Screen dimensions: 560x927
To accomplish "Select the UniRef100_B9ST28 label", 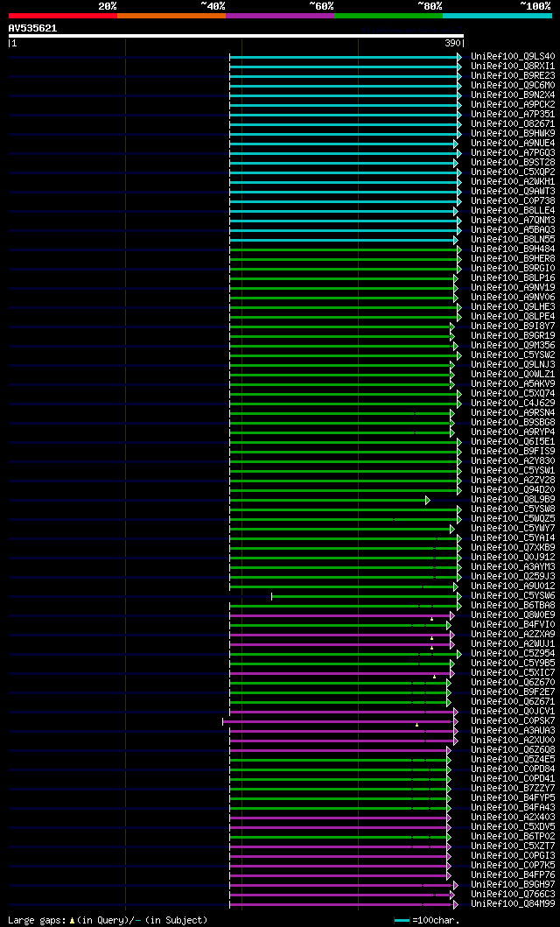I will point(514,163).
